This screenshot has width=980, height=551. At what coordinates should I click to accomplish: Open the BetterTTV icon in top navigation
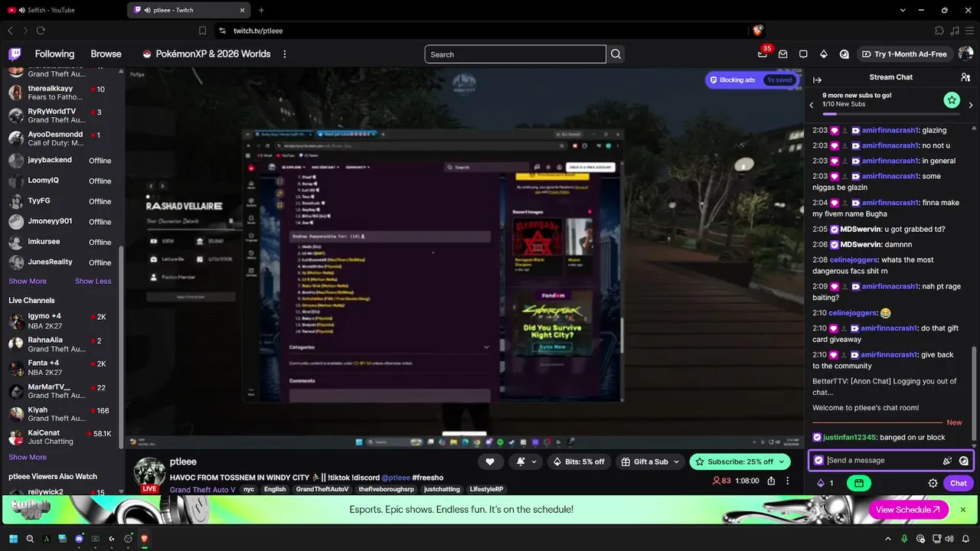pos(844,54)
